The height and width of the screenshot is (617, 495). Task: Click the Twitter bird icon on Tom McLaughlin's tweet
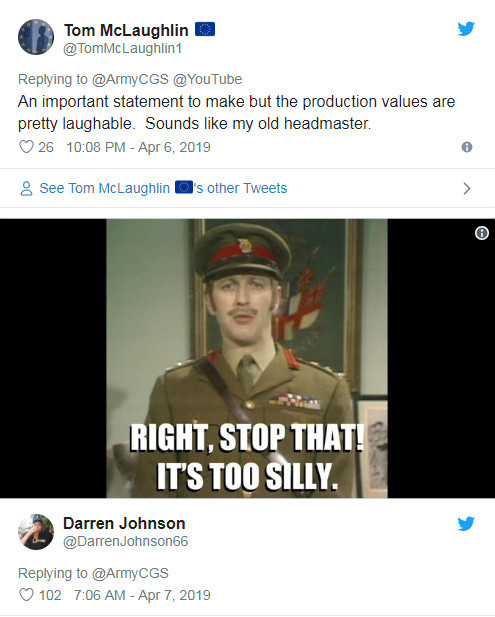466,29
